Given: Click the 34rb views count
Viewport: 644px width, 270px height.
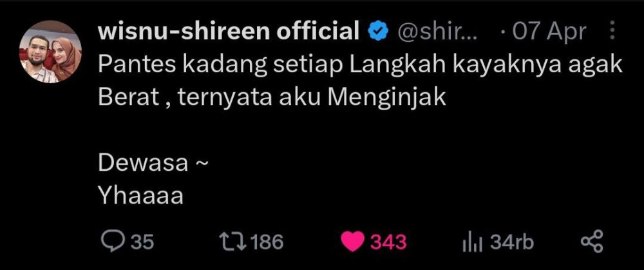Looking at the screenshot, I should tap(512, 242).
